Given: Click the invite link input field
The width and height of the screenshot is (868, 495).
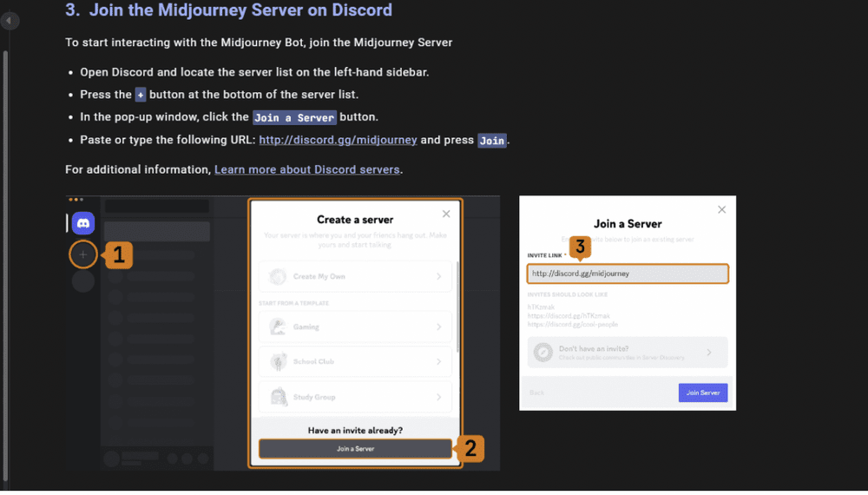Looking at the screenshot, I should (628, 274).
